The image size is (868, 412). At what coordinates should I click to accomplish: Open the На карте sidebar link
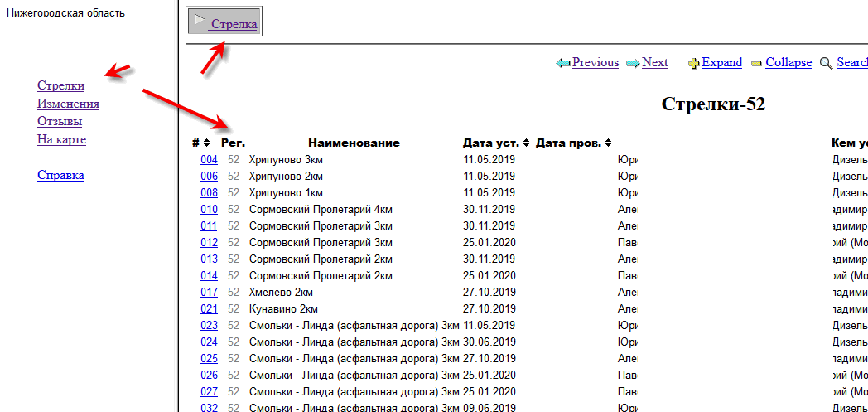point(61,139)
